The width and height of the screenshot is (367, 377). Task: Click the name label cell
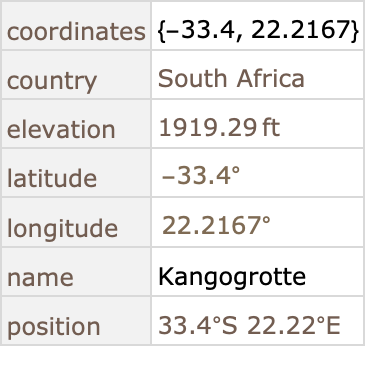click(76, 272)
